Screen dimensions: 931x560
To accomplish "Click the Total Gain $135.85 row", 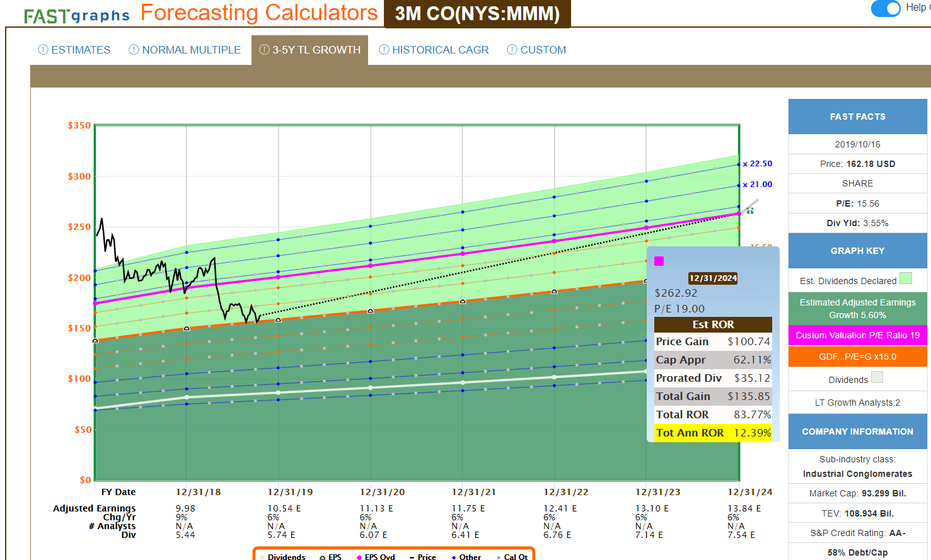I will [x=713, y=396].
